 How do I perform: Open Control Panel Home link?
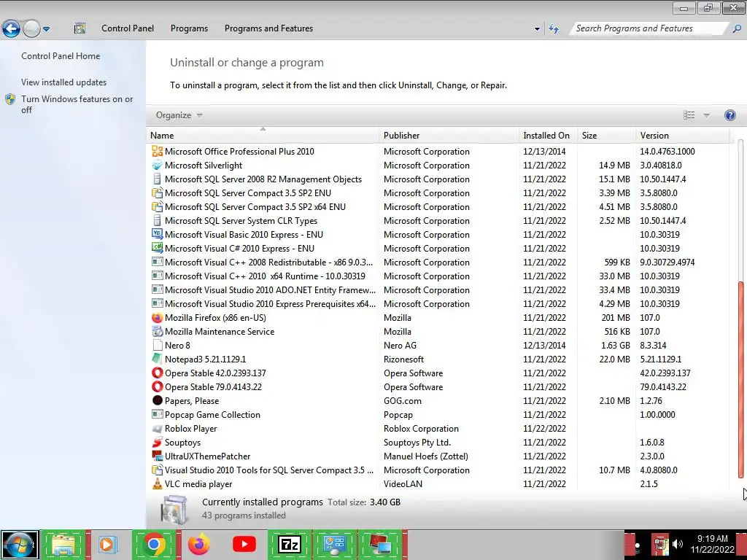[61, 56]
